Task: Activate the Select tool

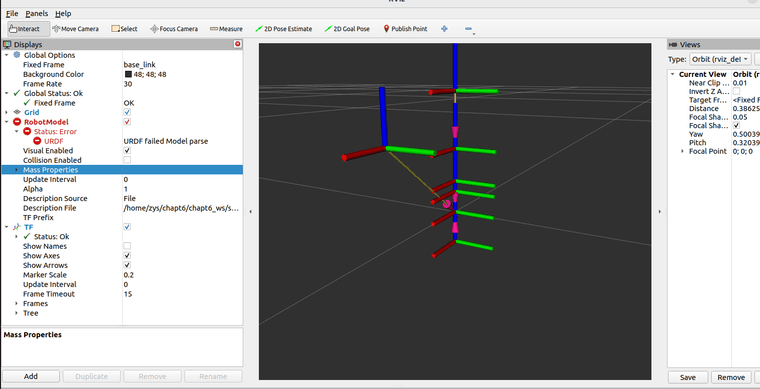Action: (124, 29)
